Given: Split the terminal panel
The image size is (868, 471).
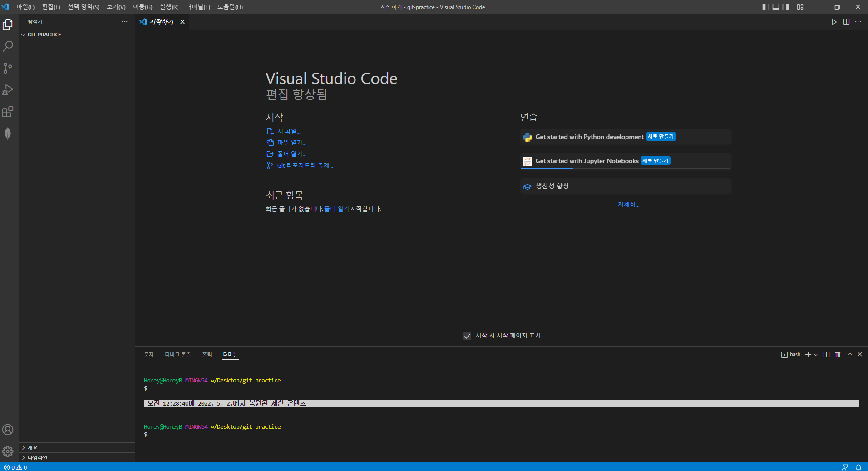Looking at the screenshot, I should [826, 355].
